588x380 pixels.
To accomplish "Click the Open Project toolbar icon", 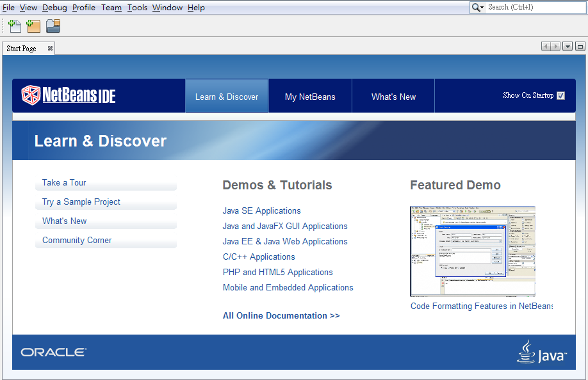I will (x=53, y=26).
